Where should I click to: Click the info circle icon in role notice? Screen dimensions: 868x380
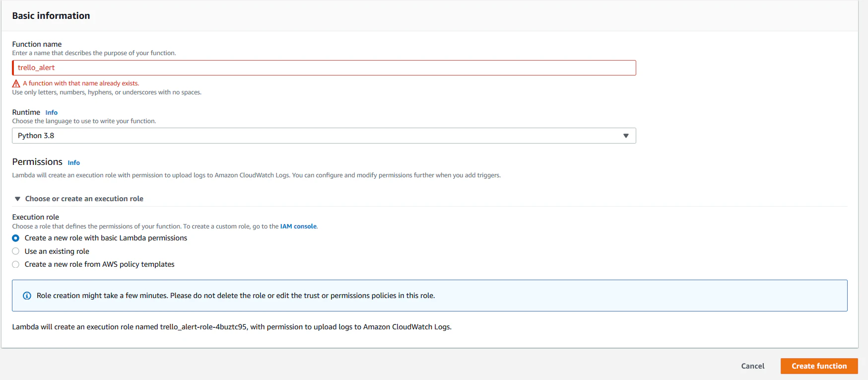coord(27,296)
